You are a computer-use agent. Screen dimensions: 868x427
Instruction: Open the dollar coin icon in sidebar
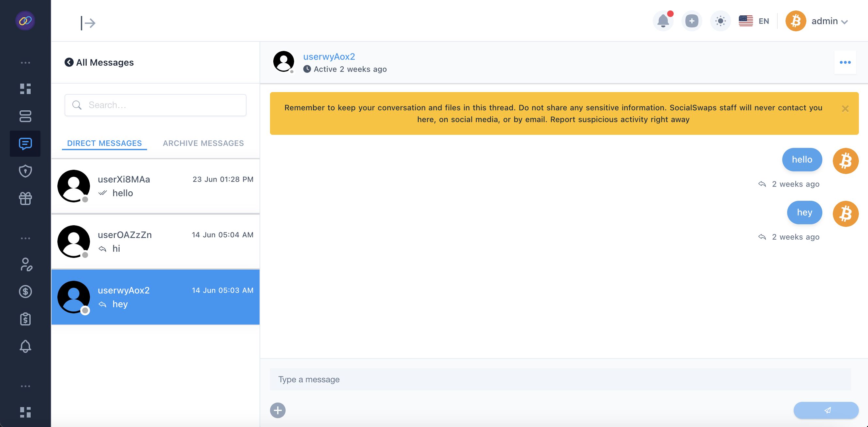point(25,292)
